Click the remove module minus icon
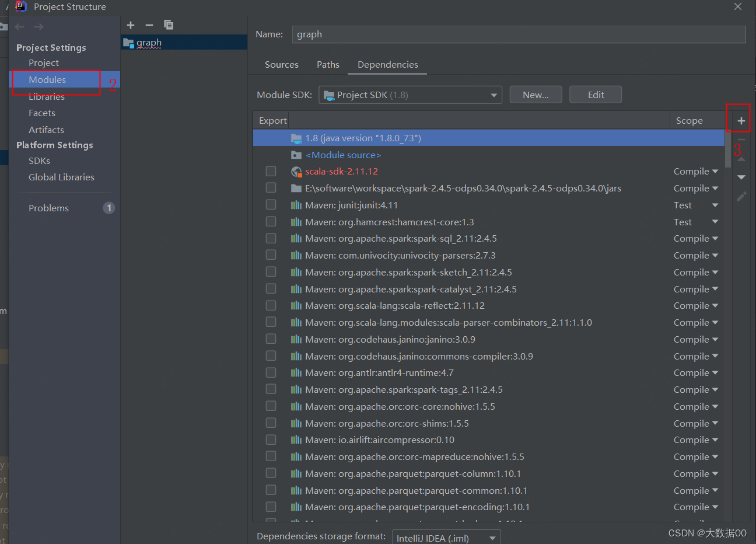This screenshot has width=756, height=544. pyautogui.click(x=149, y=25)
